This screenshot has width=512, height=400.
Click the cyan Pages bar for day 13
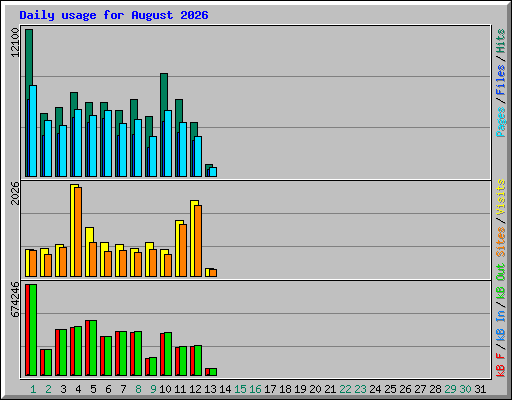213,172
